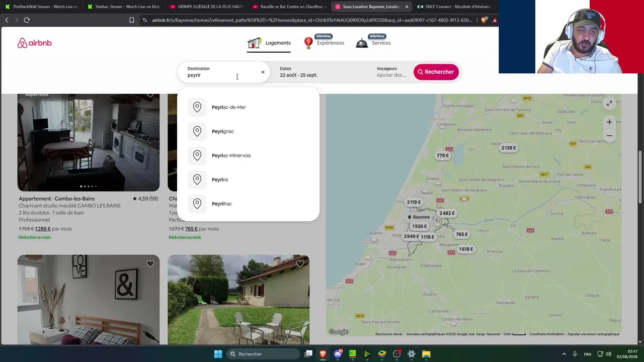Click the location pin beside Peyrins
The height and width of the screenshot is (362, 644).
coord(197,179)
